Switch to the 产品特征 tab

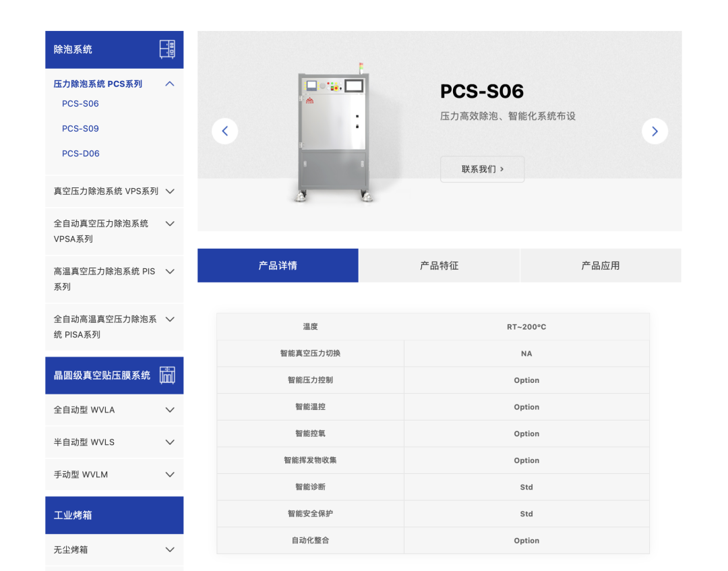click(x=439, y=265)
